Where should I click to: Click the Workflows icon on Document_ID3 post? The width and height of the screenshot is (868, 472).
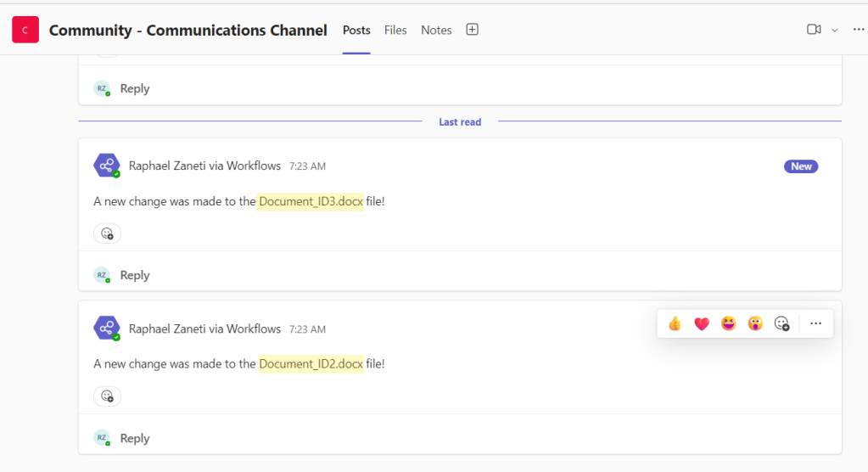[x=107, y=165]
